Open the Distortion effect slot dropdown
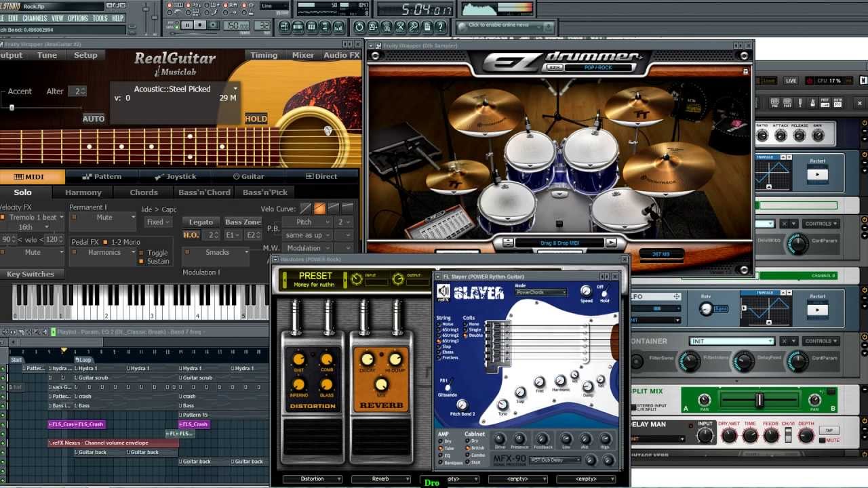The width and height of the screenshot is (868, 488). click(x=313, y=479)
